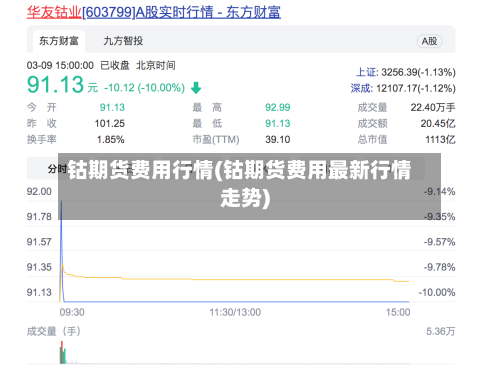Click the 昨收 value 101.25
The width and height of the screenshot is (500, 373).
tap(110, 123)
